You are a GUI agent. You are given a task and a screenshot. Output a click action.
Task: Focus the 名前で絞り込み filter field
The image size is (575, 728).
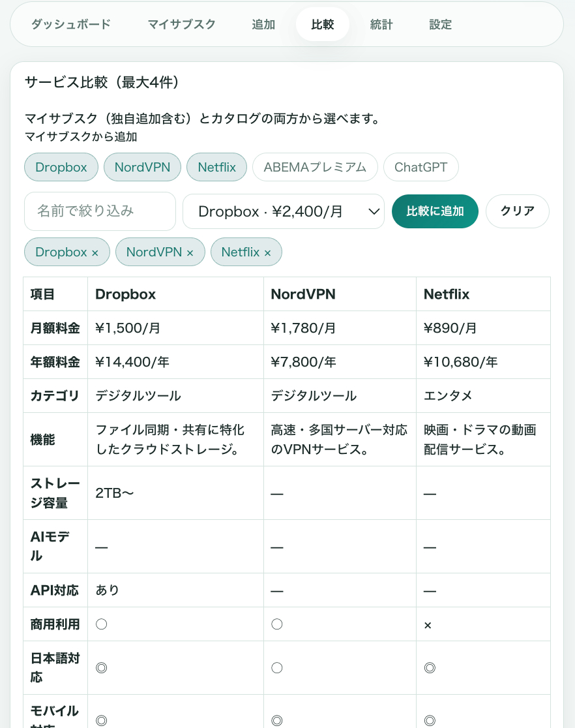[100, 211]
